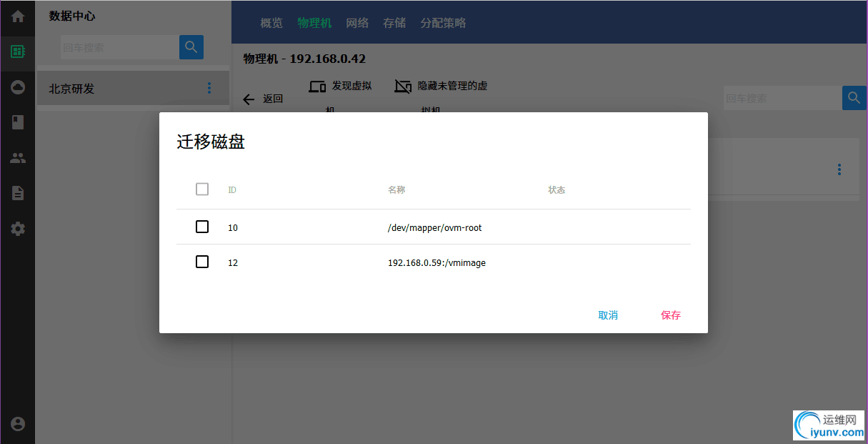Focus the data center search field

click(119, 48)
